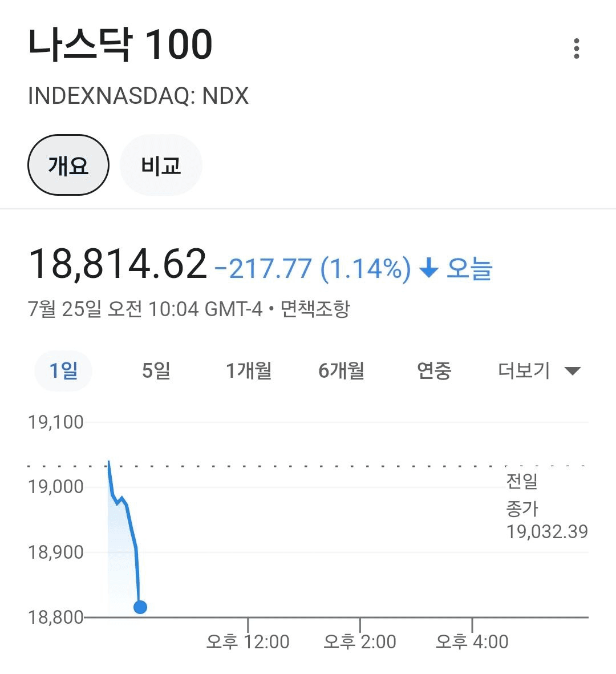Expand the 더보기 dropdown arrow
The width and height of the screenshot is (616, 674).
[572, 370]
